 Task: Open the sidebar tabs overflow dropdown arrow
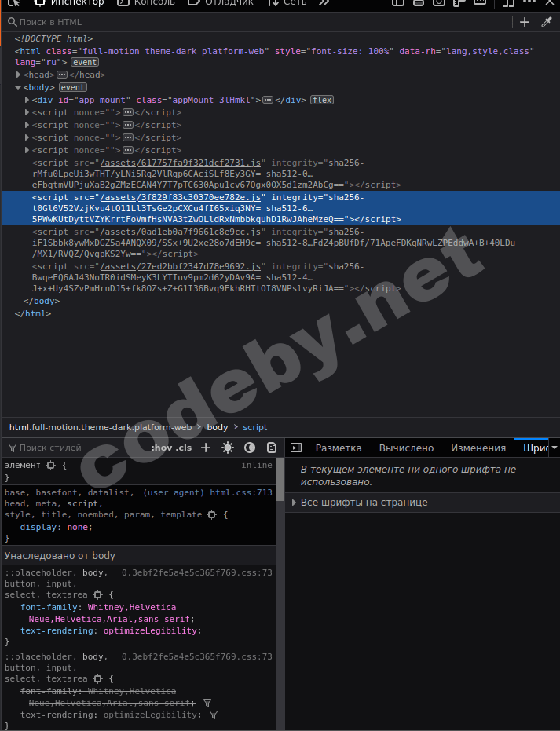(x=555, y=448)
